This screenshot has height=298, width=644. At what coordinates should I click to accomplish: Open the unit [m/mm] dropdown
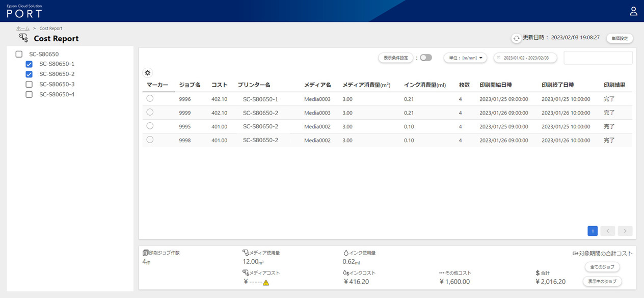pos(465,58)
